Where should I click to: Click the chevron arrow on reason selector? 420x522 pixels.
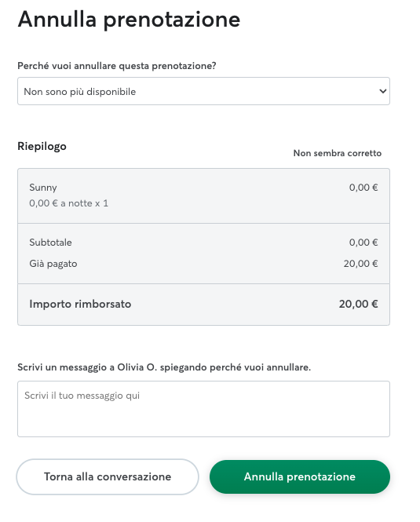coord(382,91)
